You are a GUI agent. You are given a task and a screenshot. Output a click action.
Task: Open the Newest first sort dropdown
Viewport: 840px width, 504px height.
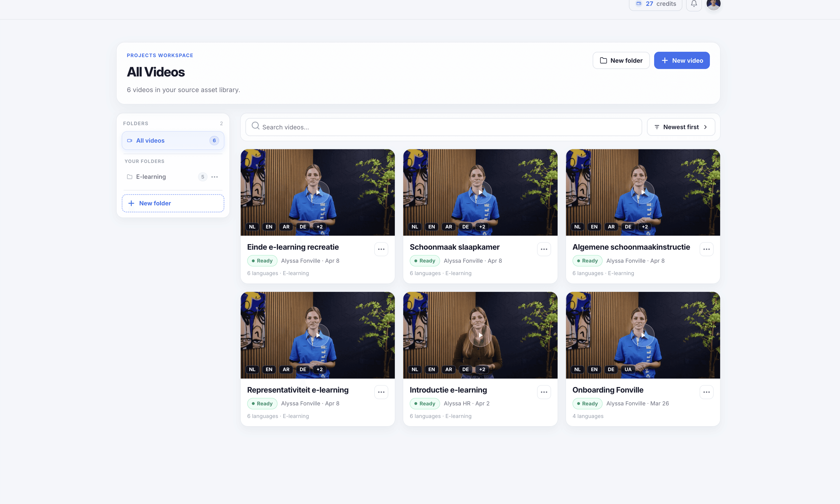[x=681, y=127]
